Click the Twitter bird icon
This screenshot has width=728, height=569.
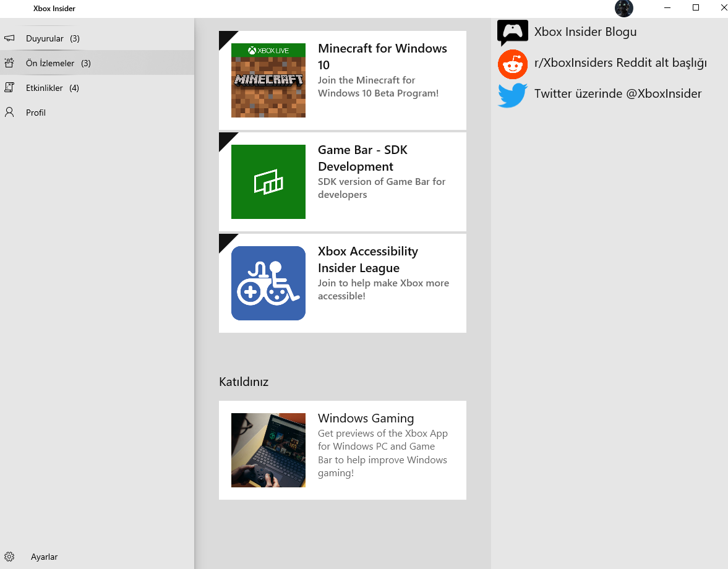click(513, 95)
